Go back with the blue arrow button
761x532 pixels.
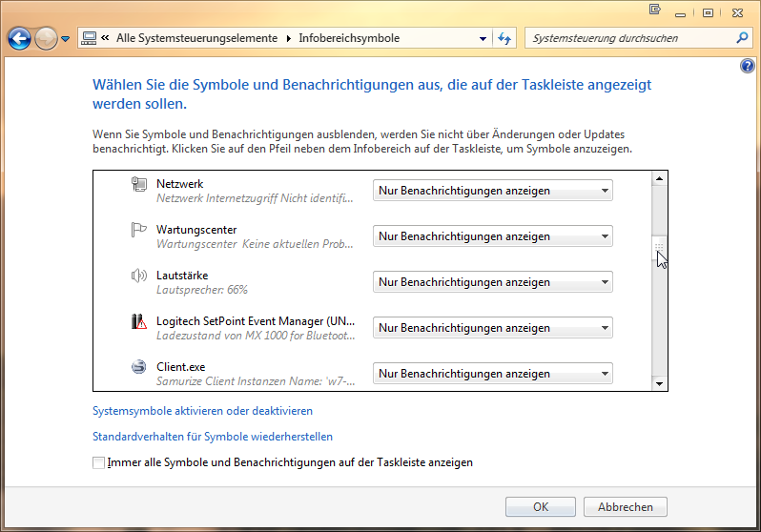(19, 38)
